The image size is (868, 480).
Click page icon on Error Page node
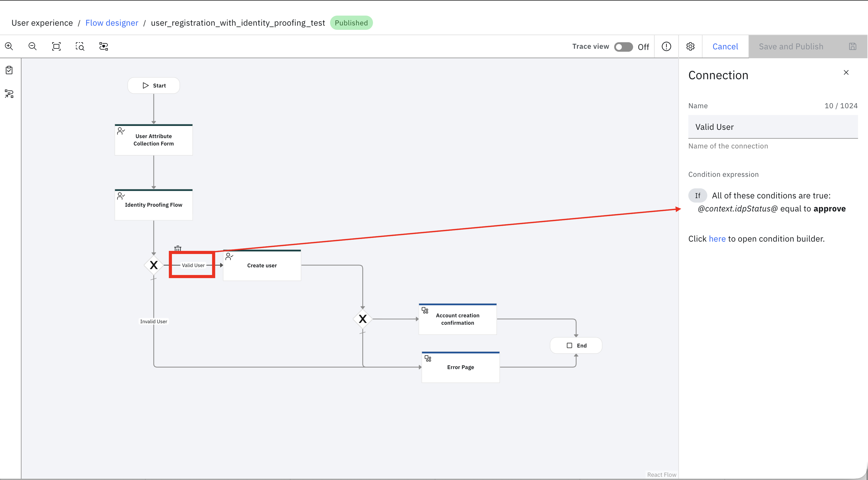428,358
